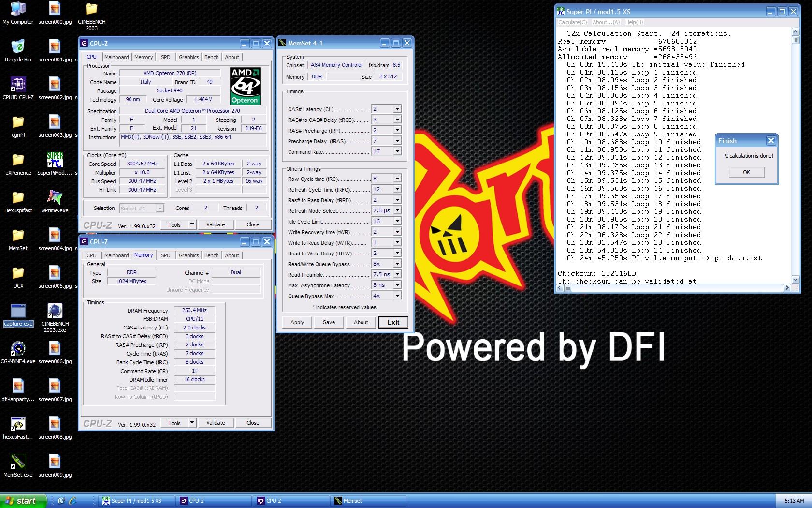The image size is (812, 508).
Task: Expand the Queue Bypass Max dropdown
Action: [x=397, y=296]
